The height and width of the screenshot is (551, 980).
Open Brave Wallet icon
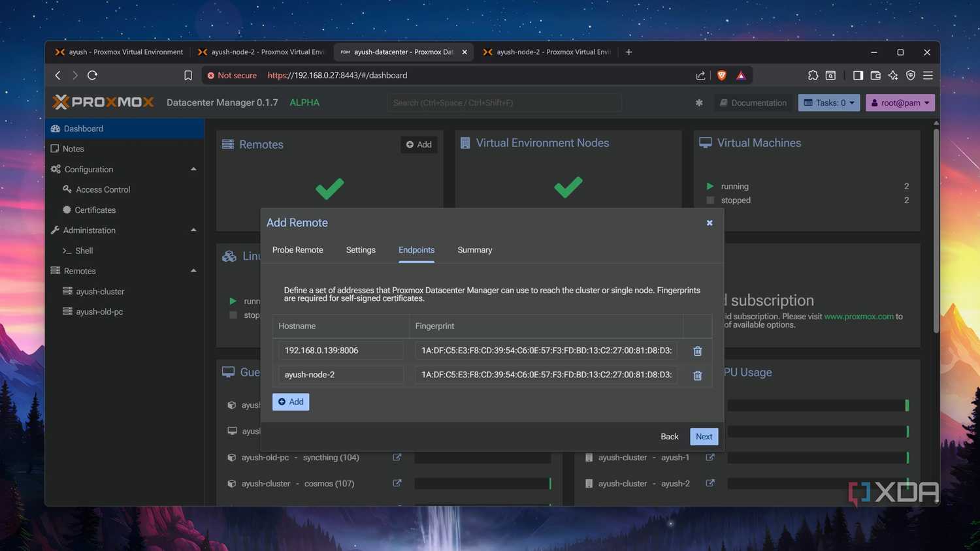click(875, 76)
